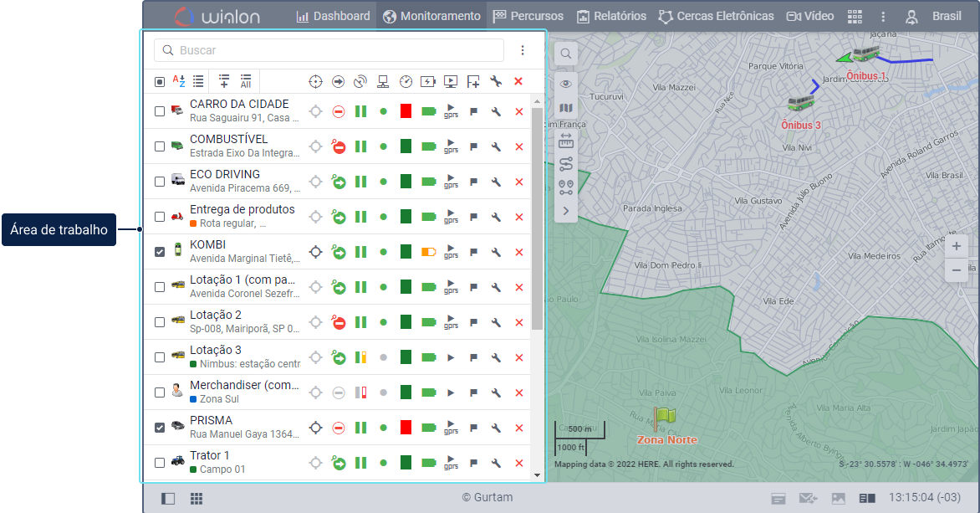Viewport: 980px width, 513px height.
Task: Click the red sensor square for PRISMA
Action: pyautogui.click(x=406, y=428)
